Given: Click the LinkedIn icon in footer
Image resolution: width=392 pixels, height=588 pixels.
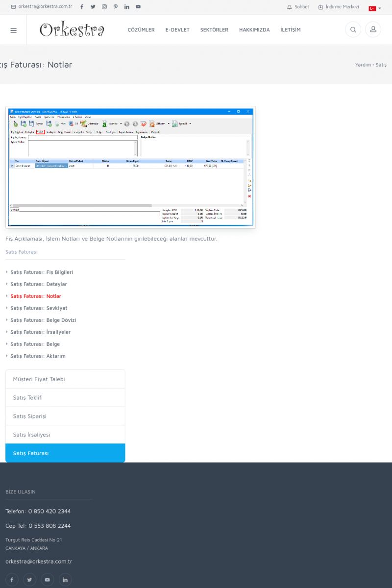Looking at the screenshot, I should coord(65,580).
